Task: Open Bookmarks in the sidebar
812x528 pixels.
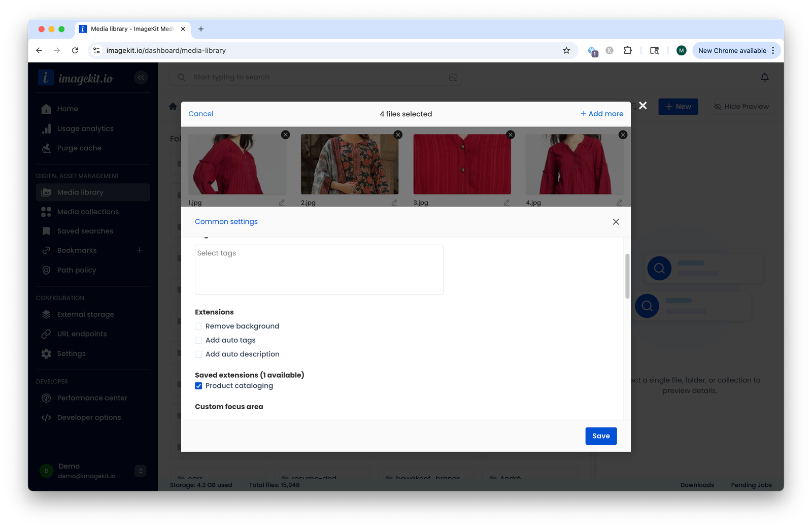Action: click(77, 250)
